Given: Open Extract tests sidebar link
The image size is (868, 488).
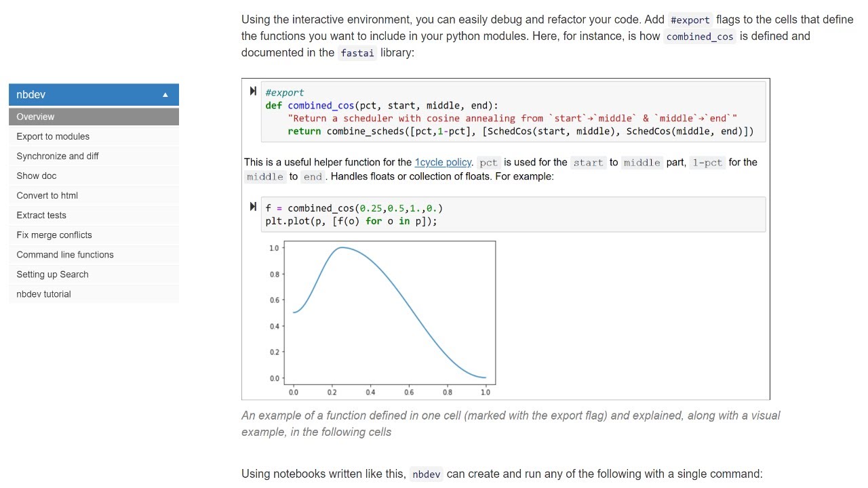Looking at the screenshot, I should [x=41, y=215].
